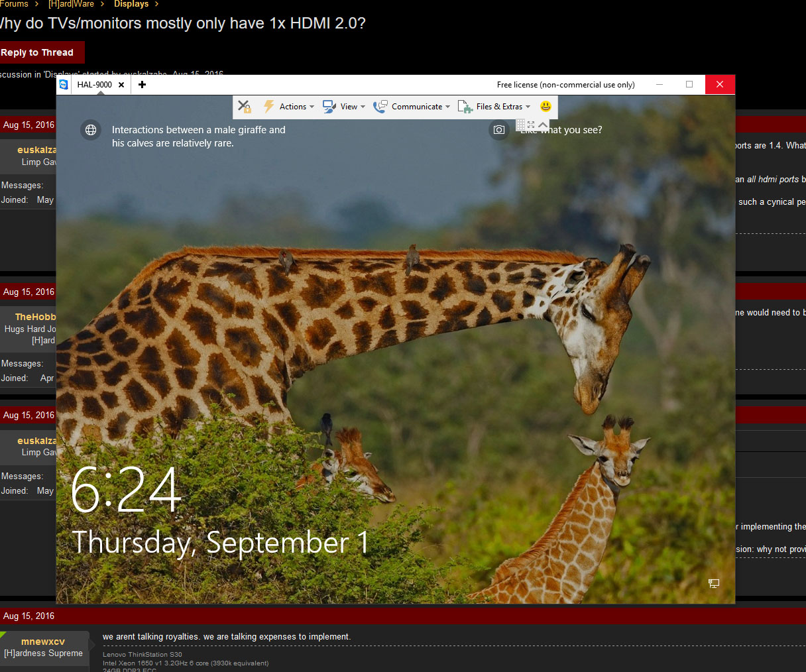806x672 pixels.
Task: Click the "Free license (non-commercial use only)" text
Action: (x=566, y=85)
